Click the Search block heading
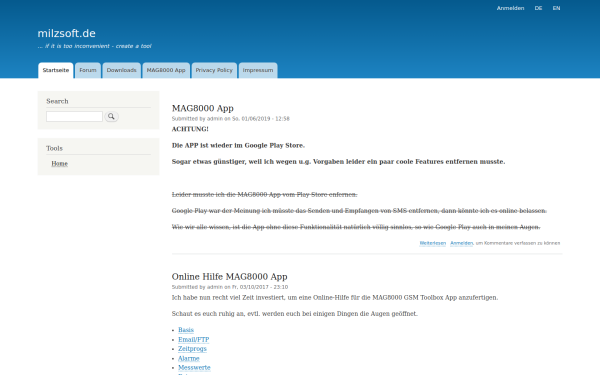The width and height of the screenshot is (600, 375). pyautogui.click(x=57, y=101)
